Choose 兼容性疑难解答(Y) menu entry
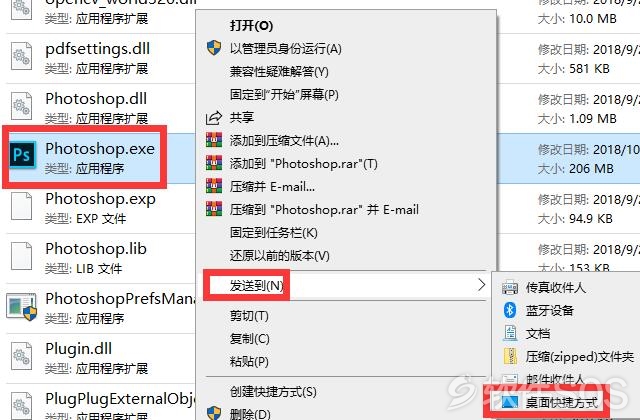The image size is (640, 420). (x=279, y=71)
